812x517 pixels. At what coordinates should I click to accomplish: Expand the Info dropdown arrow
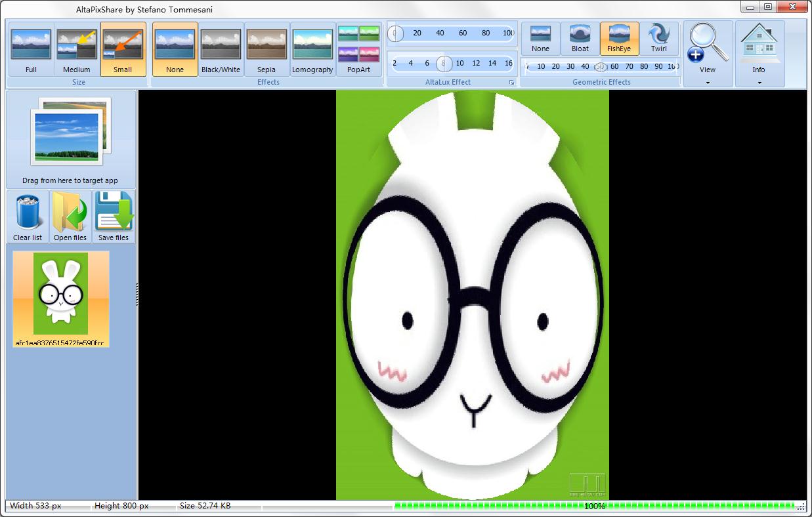point(759,83)
